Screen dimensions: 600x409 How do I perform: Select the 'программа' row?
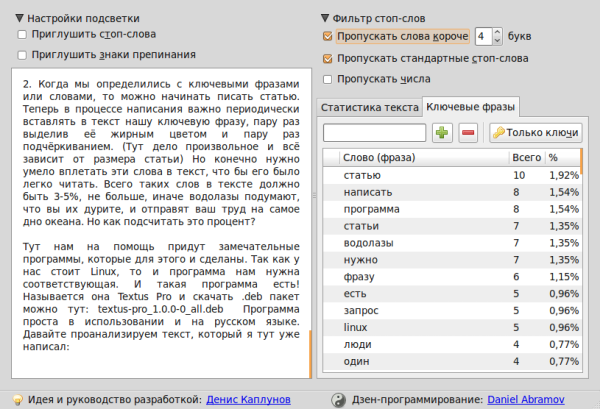[452, 209]
